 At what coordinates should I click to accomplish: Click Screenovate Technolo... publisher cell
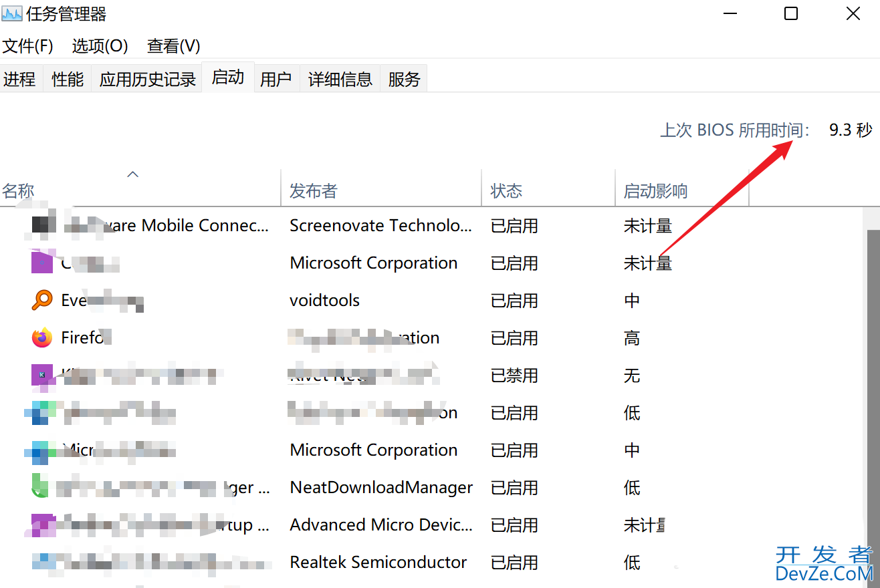380,226
